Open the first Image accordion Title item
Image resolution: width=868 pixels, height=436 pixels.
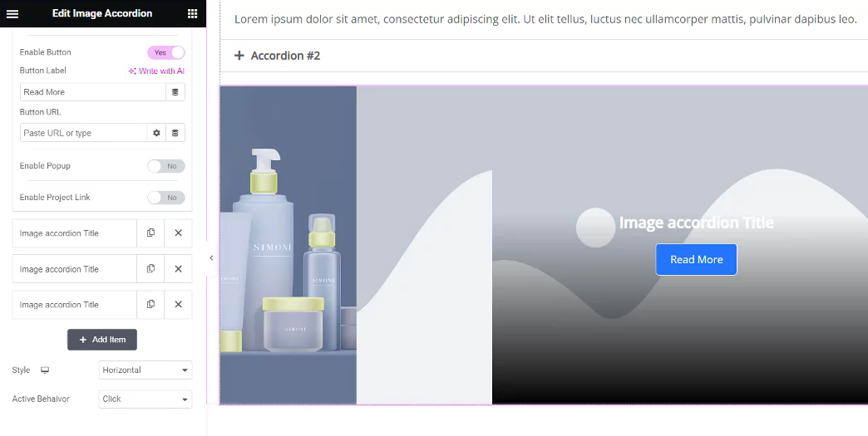coord(74,233)
